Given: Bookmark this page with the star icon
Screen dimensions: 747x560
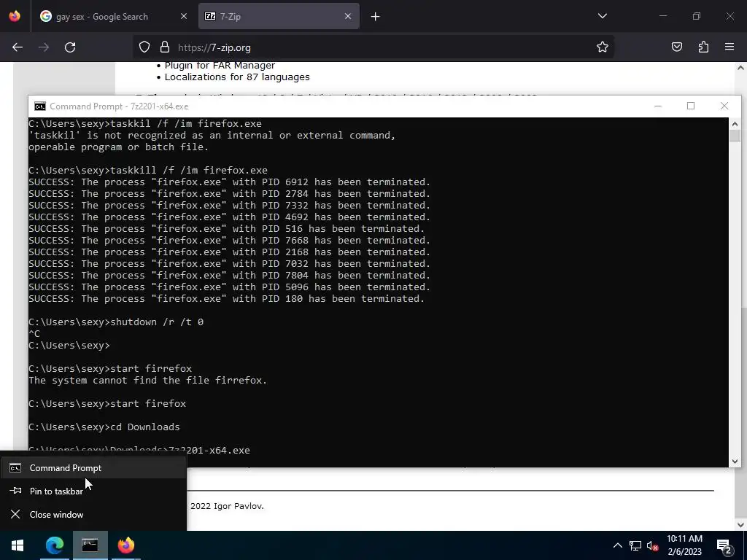Looking at the screenshot, I should pos(602,47).
